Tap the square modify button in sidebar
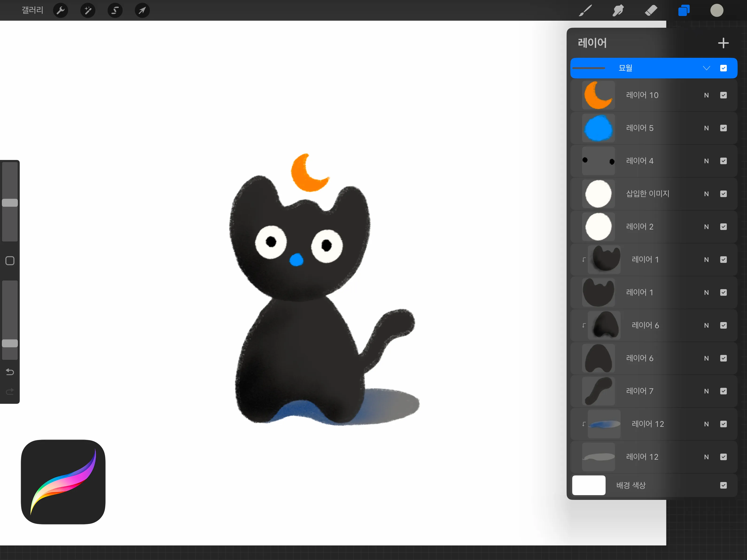 tap(10, 261)
